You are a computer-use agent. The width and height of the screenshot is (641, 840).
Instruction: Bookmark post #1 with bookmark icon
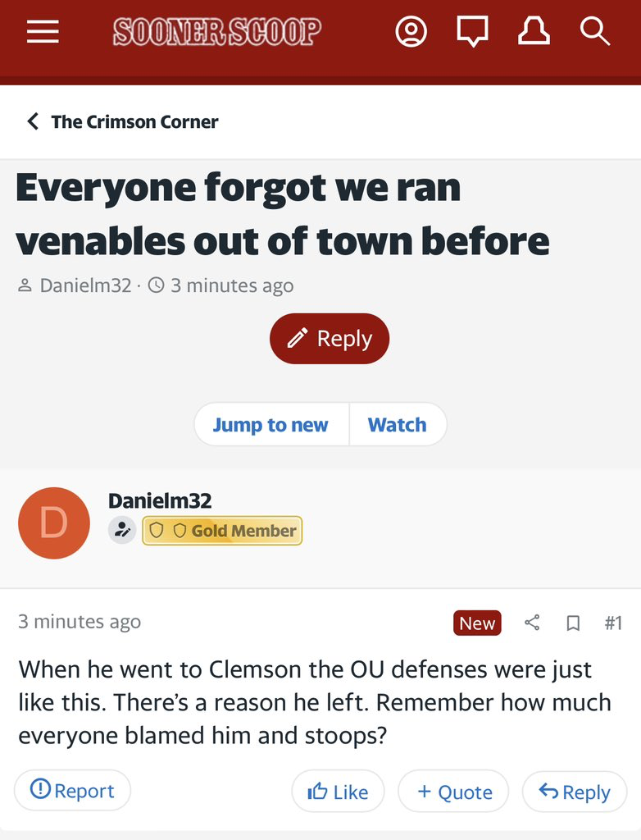tap(573, 623)
